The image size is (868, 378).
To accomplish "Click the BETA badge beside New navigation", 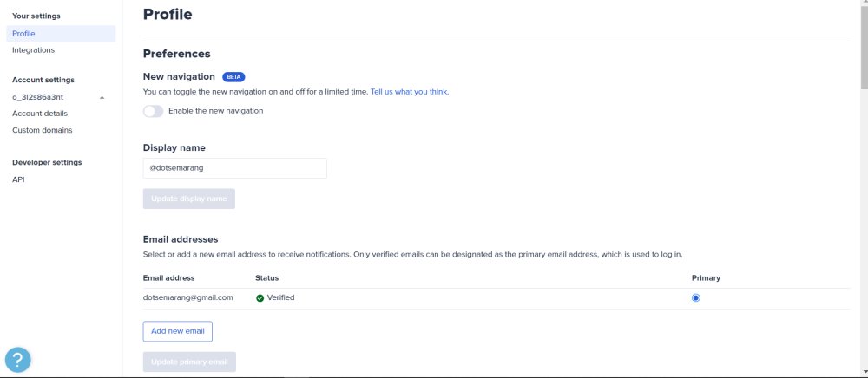I will pos(233,76).
